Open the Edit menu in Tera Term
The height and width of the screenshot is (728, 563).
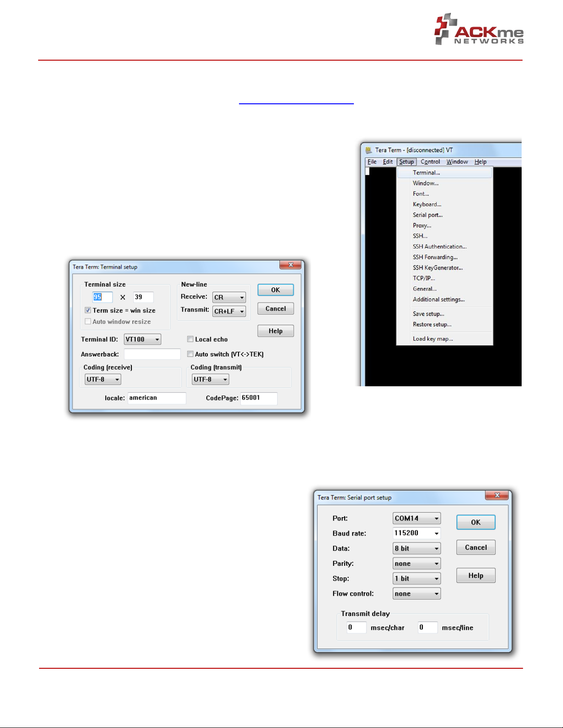(x=388, y=162)
